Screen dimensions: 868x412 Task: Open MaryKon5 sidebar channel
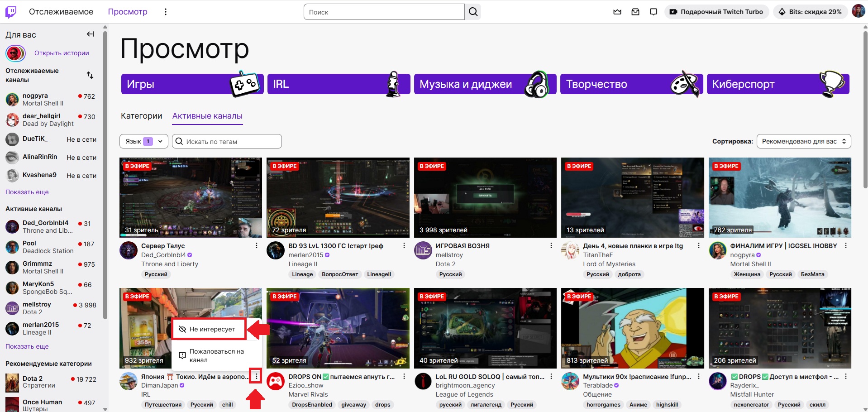click(51, 287)
